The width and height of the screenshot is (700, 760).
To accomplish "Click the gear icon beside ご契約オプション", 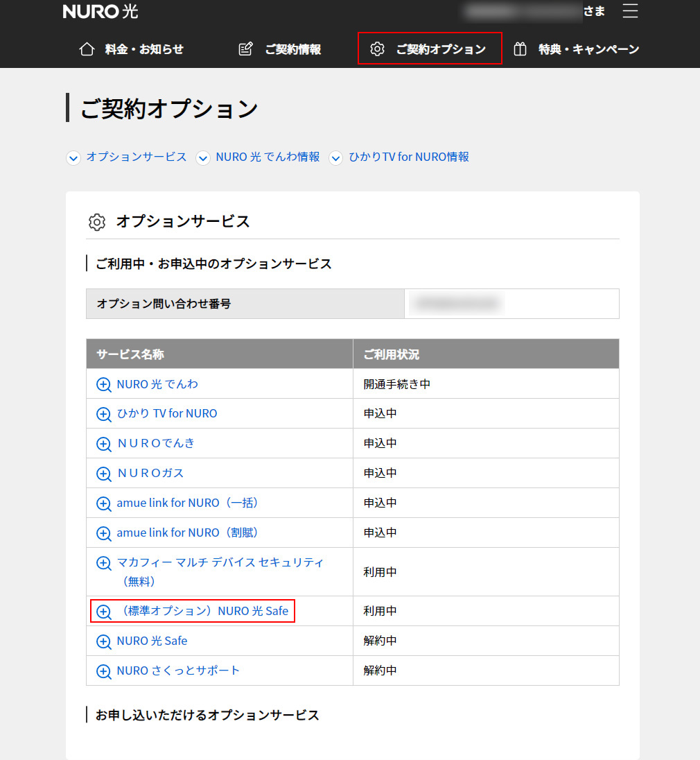I will click(x=377, y=49).
